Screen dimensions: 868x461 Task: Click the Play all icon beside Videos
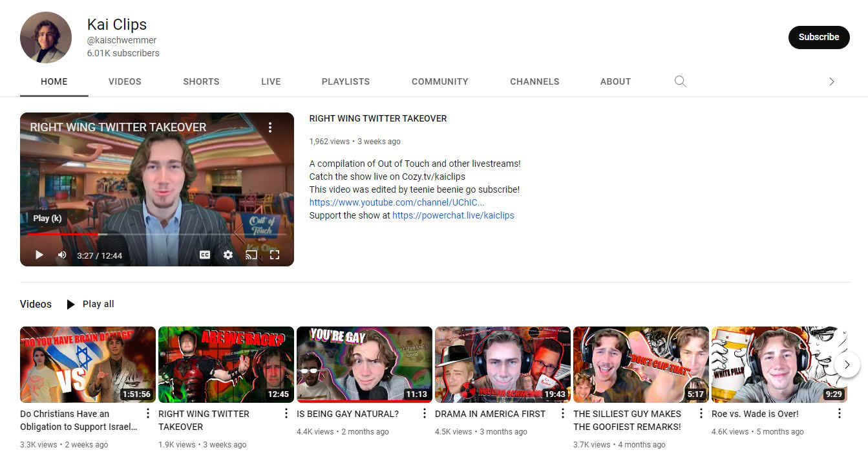69,304
